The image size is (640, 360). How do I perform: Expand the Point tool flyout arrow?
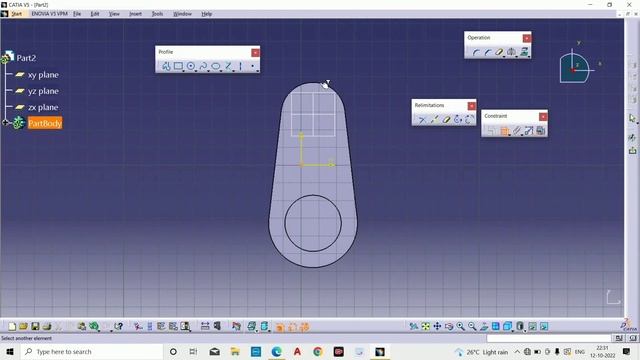click(258, 71)
